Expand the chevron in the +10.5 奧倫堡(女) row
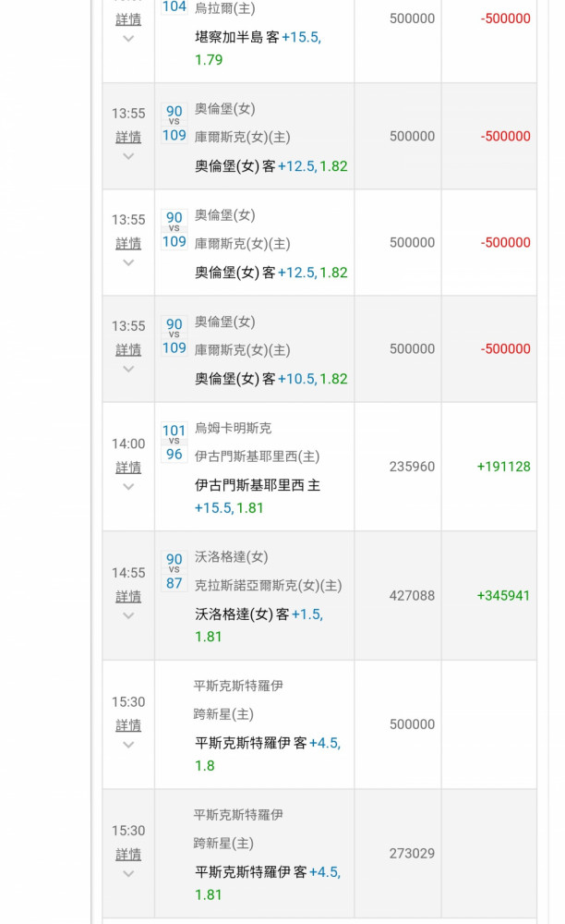 tap(128, 369)
